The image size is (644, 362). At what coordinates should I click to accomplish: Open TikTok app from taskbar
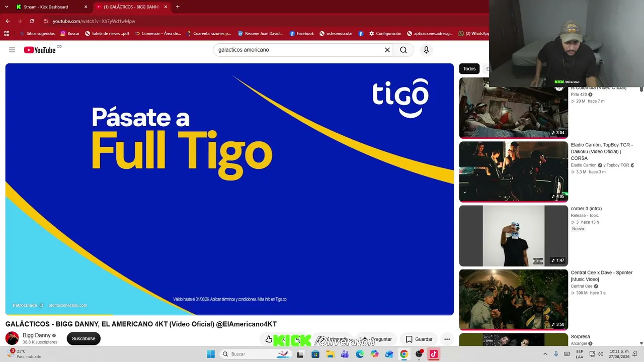pos(433,354)
